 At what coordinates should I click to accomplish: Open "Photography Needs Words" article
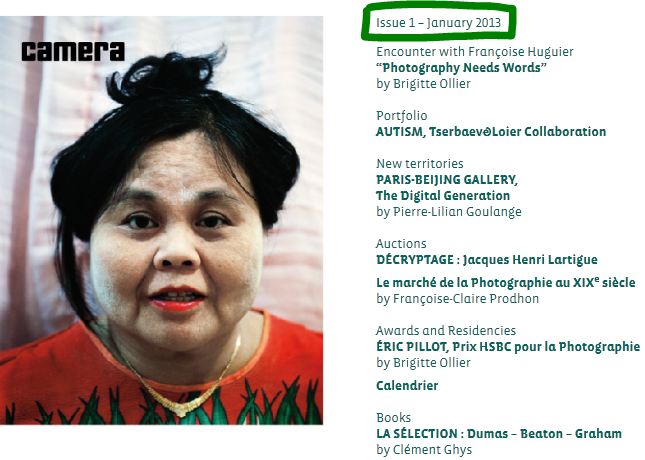coord(461,67)
